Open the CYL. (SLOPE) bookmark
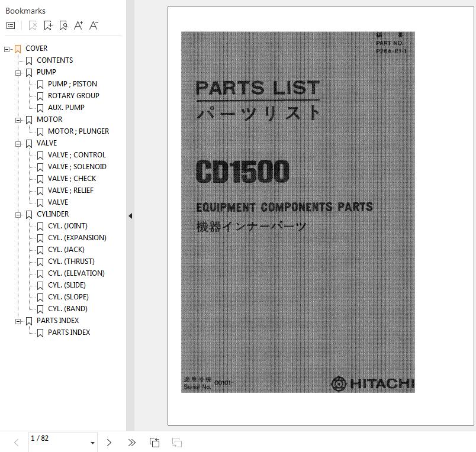 68,297
